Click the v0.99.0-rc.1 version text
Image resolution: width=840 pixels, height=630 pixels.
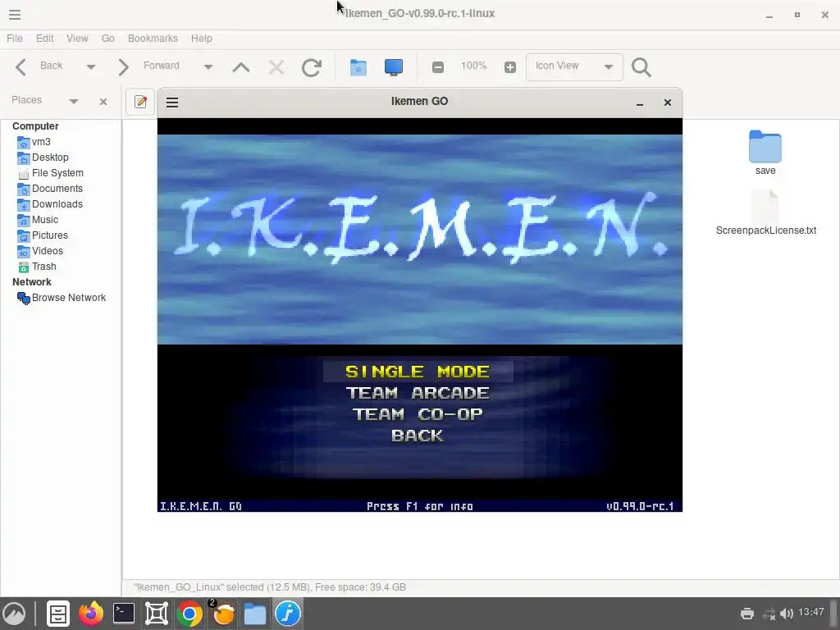(640, 506)
